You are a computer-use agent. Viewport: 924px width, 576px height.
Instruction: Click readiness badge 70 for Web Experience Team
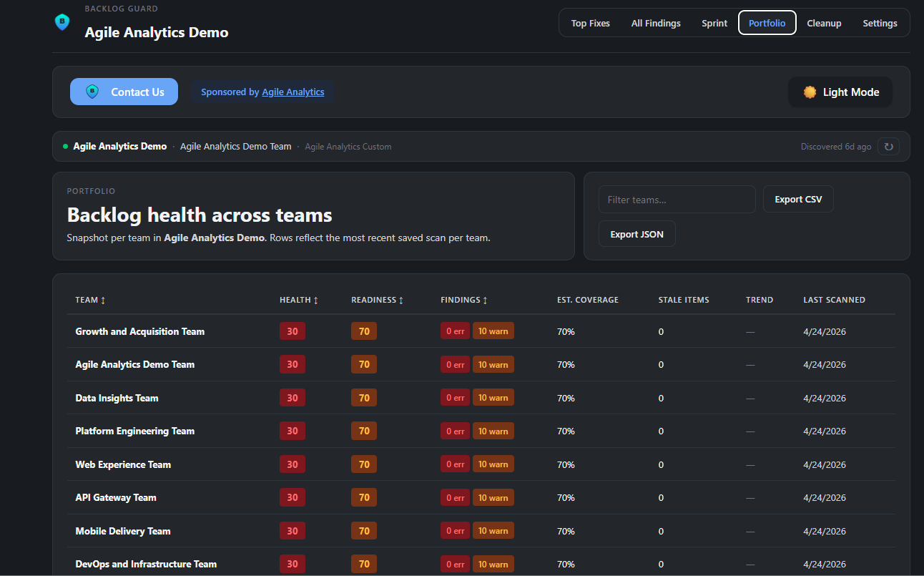coord(364,464)
